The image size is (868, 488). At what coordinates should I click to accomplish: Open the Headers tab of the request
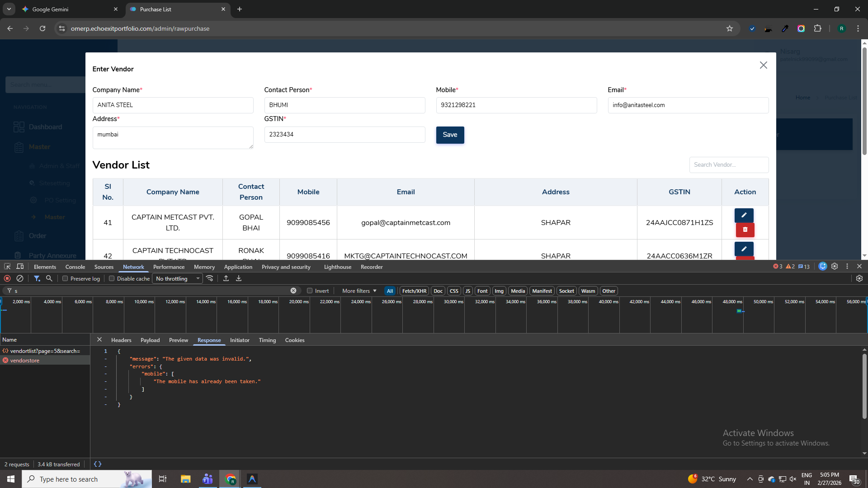[121, 340]
